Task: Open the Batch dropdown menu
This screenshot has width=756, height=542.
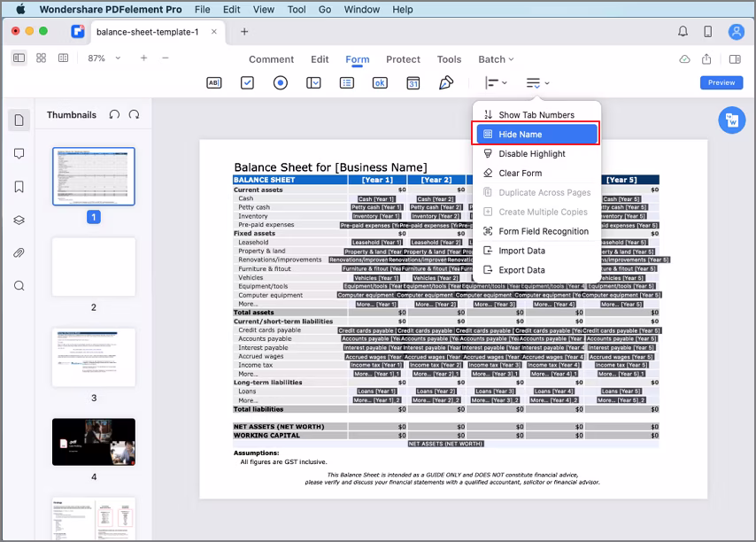Action: pyautogui.click(x=496, y=59)
